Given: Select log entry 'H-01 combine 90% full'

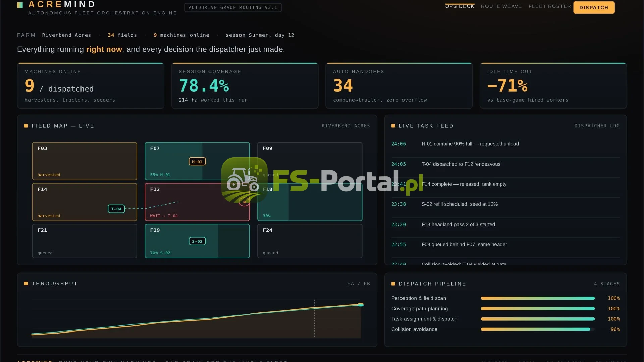Looking at the screenshot, I should point(505,144).
